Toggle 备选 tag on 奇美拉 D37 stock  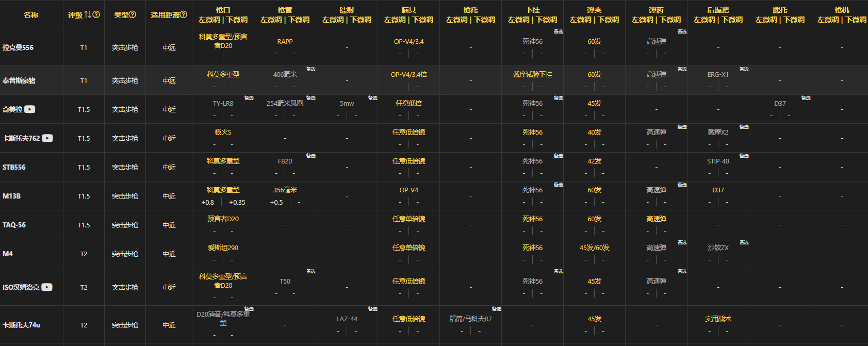(806, 98)
